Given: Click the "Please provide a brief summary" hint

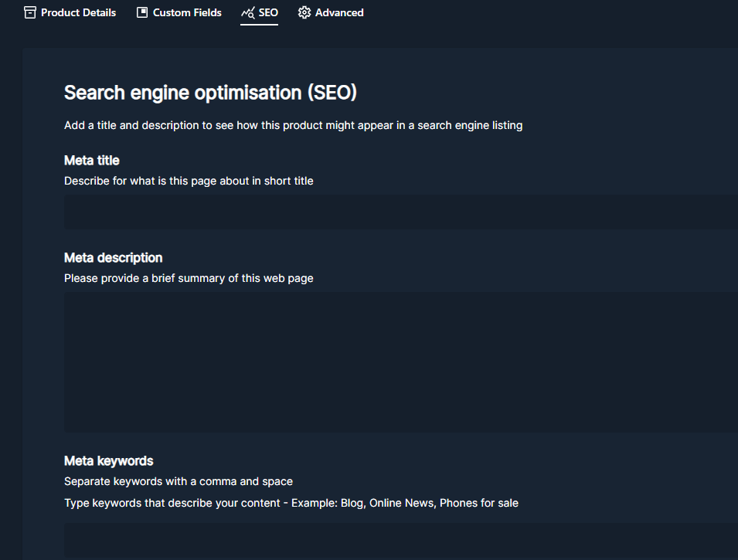Looking at the screenshot, I should tap(189, 278).
